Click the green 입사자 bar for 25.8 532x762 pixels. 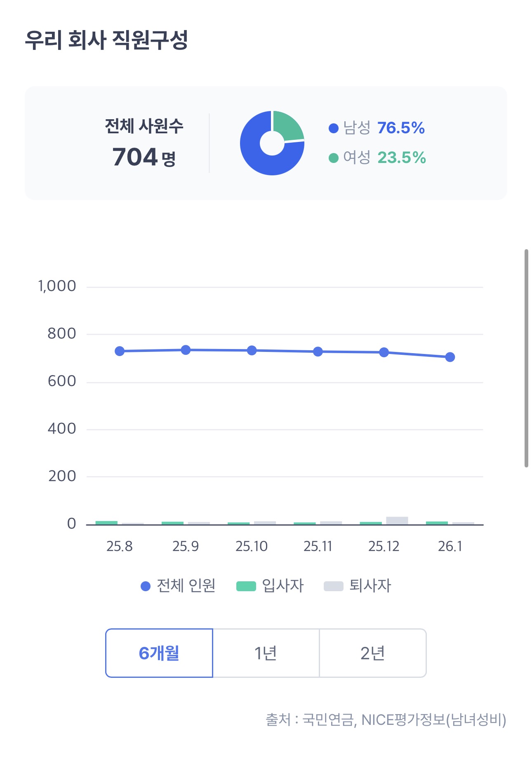point(106,523)
